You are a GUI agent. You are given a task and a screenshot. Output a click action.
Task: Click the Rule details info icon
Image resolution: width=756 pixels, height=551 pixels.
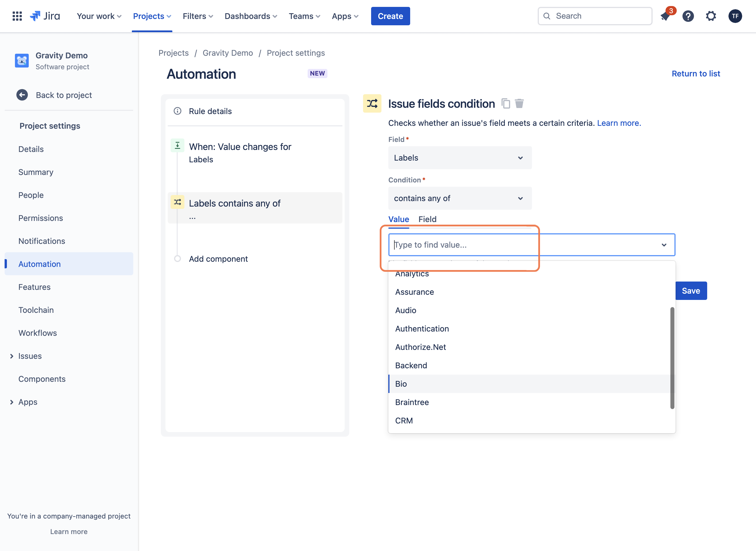click(178, 111)
